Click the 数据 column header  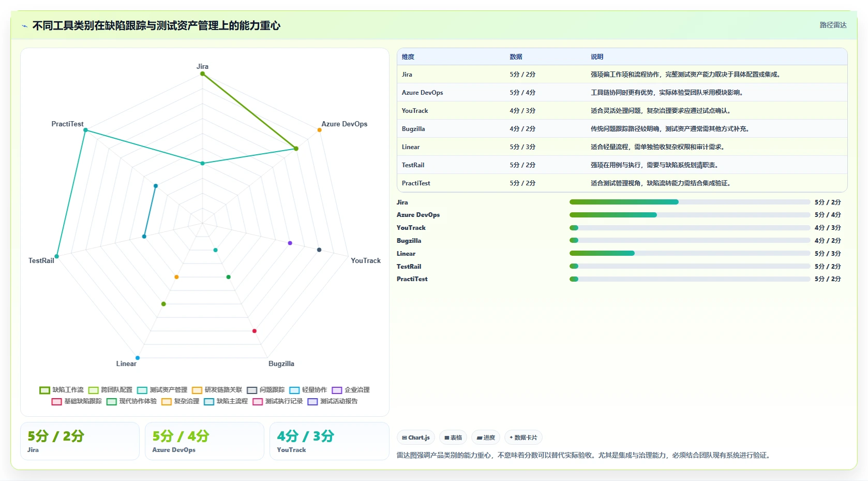[x=516, y=57]
